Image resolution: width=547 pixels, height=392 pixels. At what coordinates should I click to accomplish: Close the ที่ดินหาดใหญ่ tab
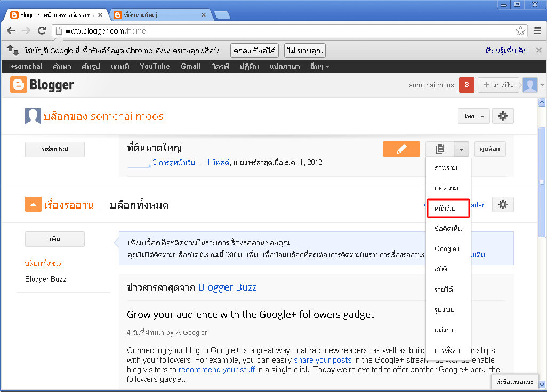coord(204,15)
